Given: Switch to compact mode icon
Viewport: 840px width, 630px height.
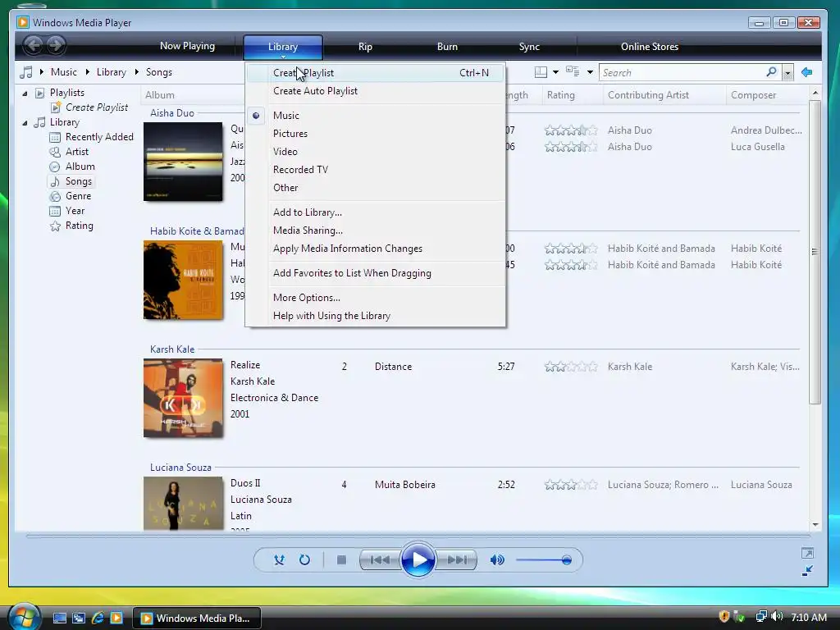Looking at the screenshot, I should pos(807,571).
